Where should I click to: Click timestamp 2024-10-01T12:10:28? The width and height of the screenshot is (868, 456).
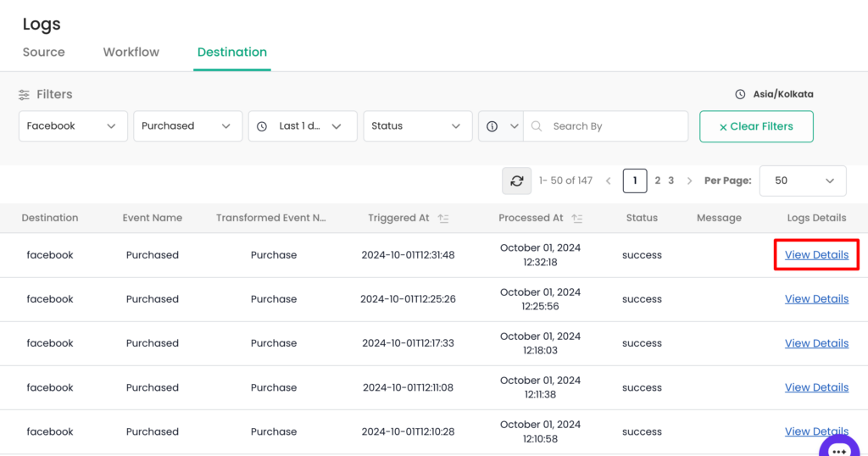point(408,431)
